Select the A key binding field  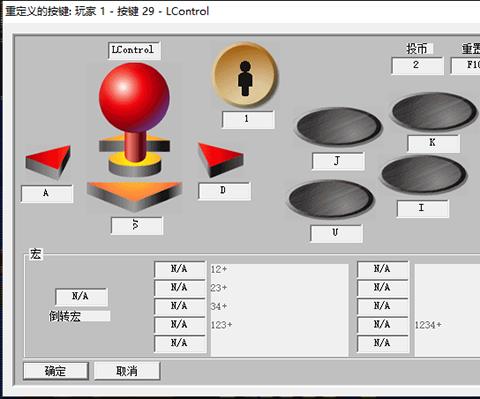click(x=47, y=194)
